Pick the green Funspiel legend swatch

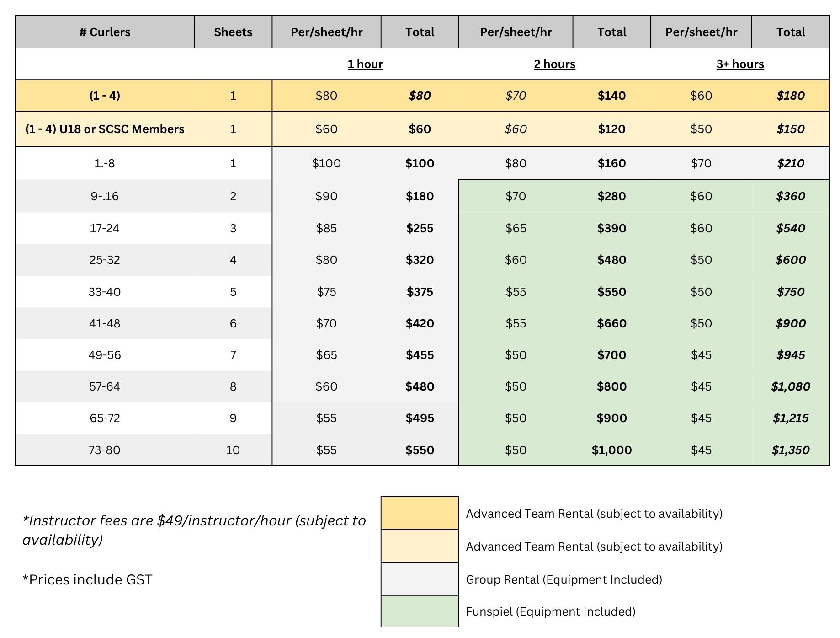pos(420,611)
